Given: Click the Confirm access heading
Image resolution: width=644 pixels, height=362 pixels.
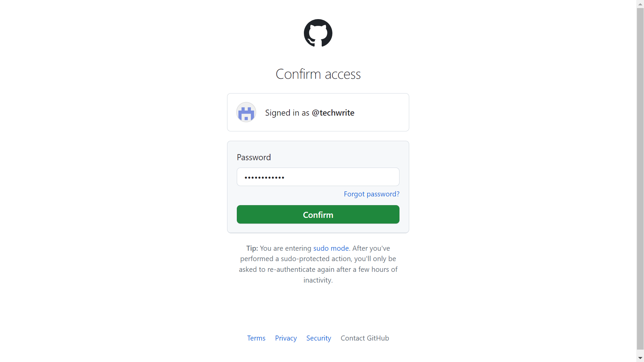Looking at the screenshot, I should coord(318,74).
